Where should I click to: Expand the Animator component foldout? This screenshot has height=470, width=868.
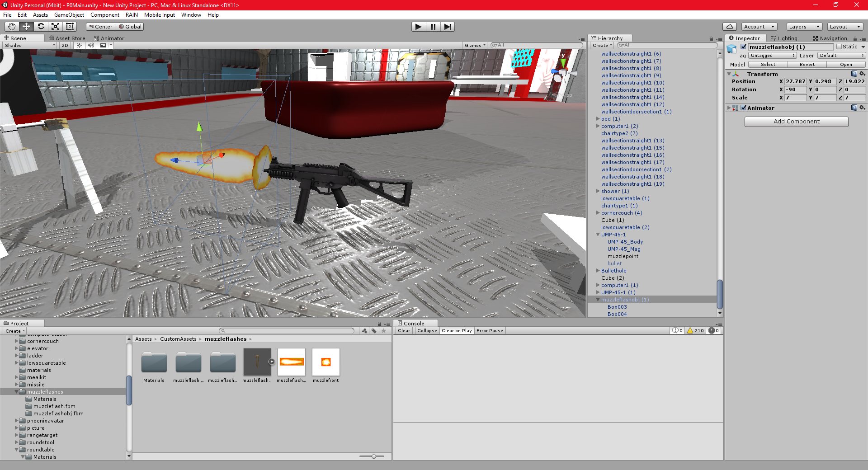tap(729, 108)
